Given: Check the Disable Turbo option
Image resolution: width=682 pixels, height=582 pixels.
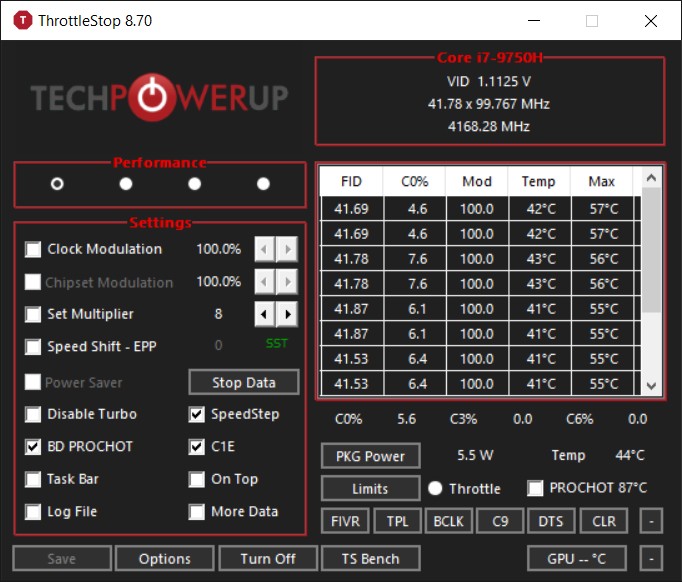Looking at the screenshot, I should point(33,414).
